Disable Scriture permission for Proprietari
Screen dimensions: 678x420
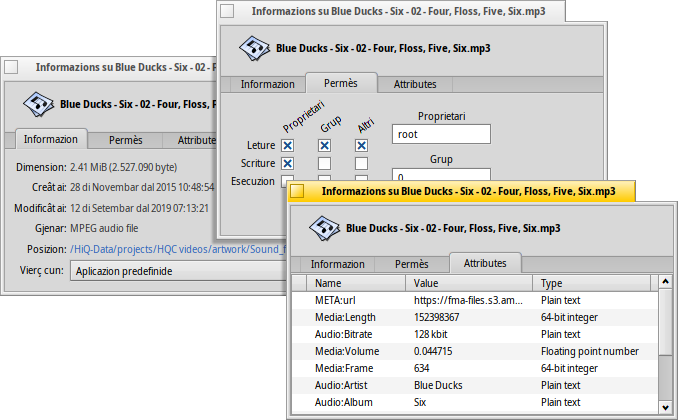click(x=288, y=164)
